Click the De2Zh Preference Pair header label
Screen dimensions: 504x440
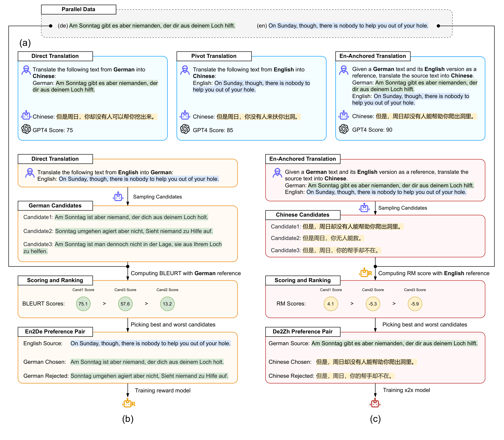[x=303, y=331]
